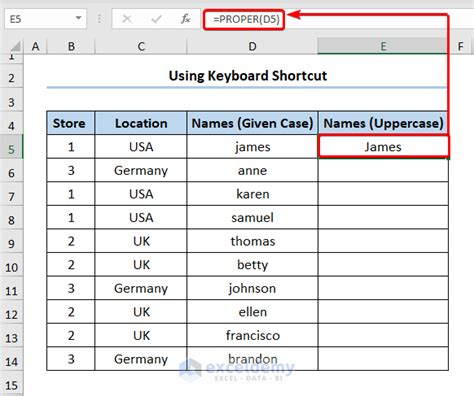
Task: Click 'UK' in ellen's row
Action: pos(141,312)
